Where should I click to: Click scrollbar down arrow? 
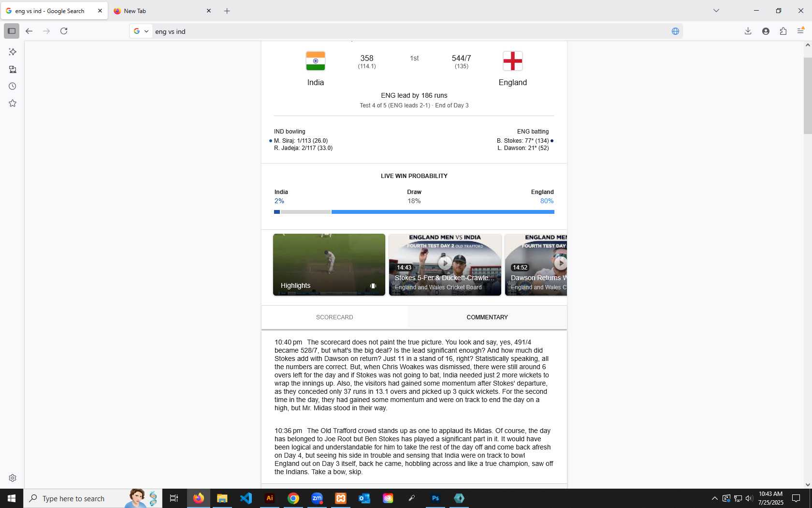tap(807, 485)
